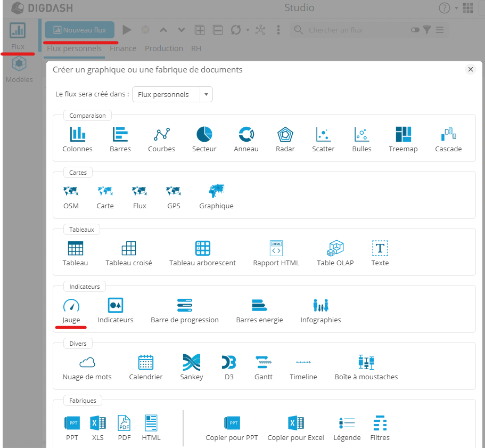
Task: Select the Infographies indicator type
Action: tap(320, 306)
